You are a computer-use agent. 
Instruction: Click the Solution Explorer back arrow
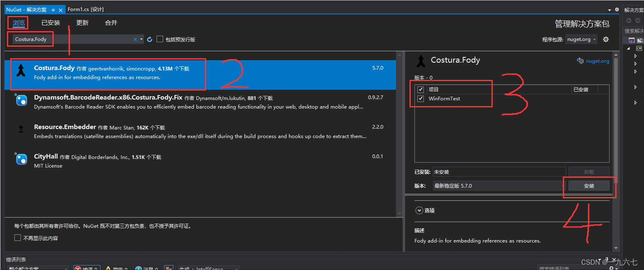(x=629, y=20)
